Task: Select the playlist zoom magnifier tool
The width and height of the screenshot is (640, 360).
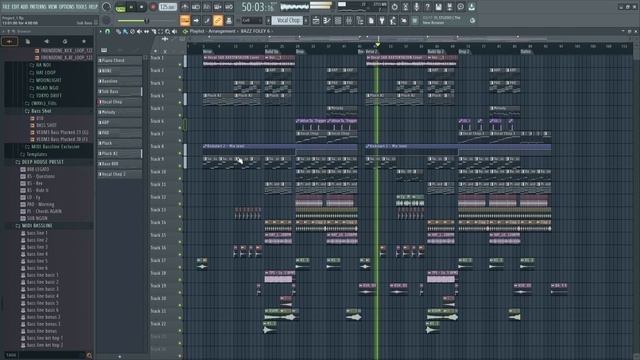Action: click(168, 31)
